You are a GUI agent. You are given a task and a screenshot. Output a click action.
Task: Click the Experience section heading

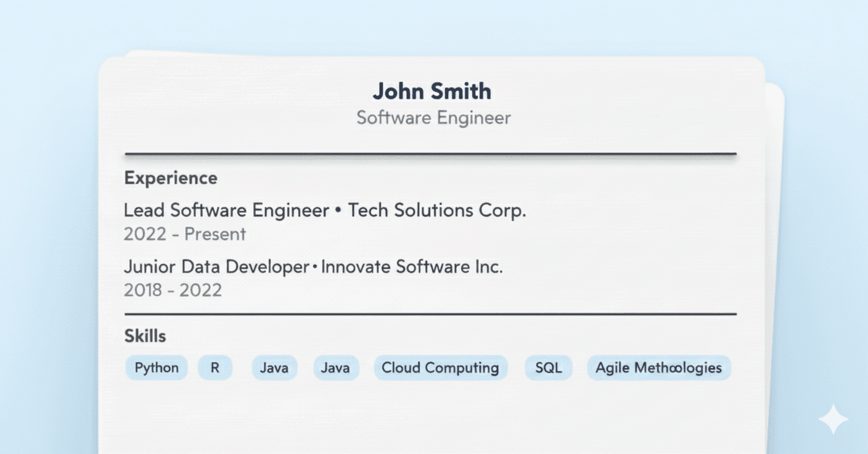171,178
